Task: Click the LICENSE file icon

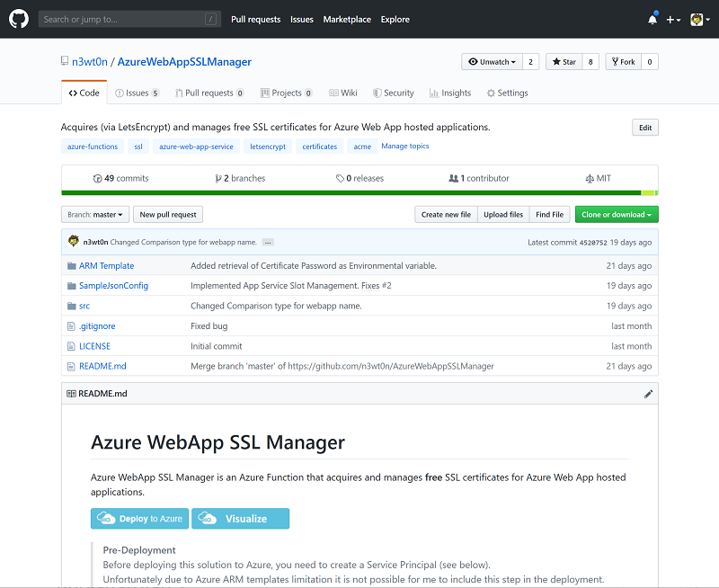Action: point(71,346)
